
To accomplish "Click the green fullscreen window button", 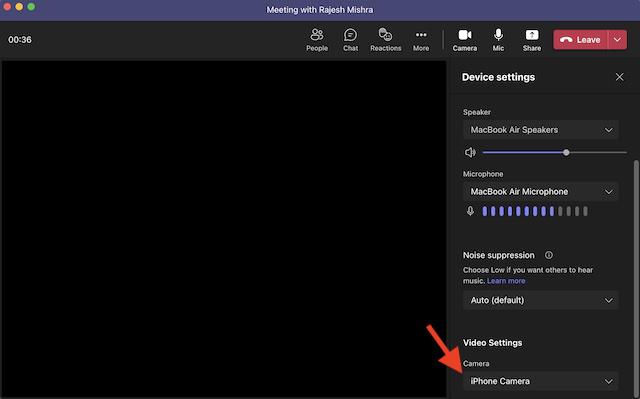I will (x=31, y=7).
